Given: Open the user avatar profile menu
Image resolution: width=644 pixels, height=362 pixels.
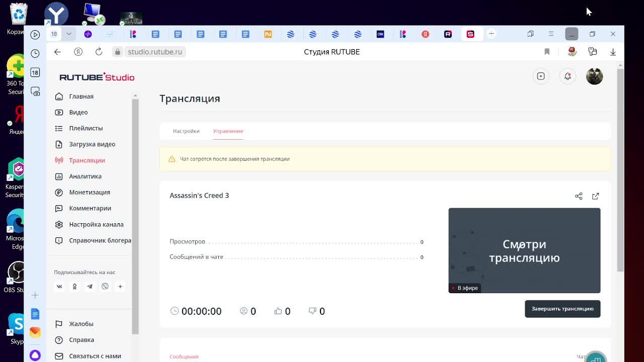Looking at the screenshot, I should pyautogui.click(x=594, y=76).
